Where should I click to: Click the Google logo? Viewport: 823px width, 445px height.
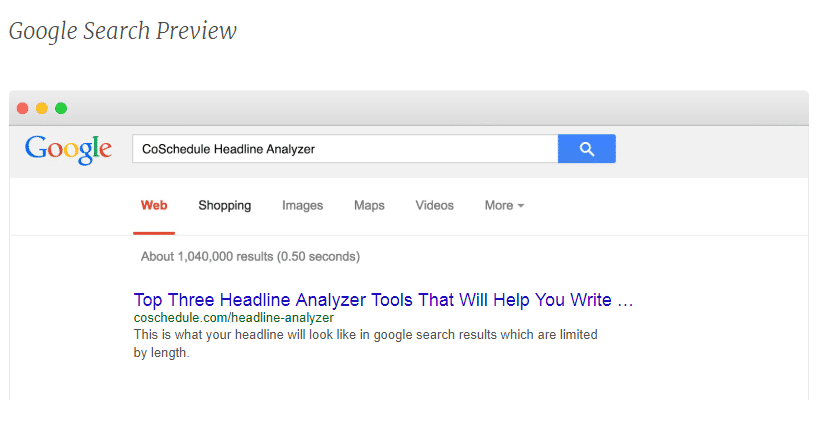68,149
